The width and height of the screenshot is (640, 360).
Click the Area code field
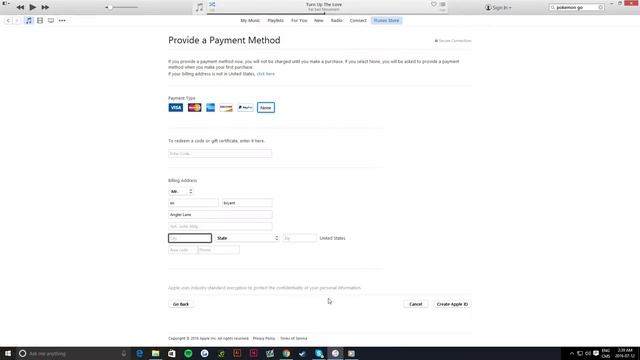pyautogui.click(x=182, y=250)
